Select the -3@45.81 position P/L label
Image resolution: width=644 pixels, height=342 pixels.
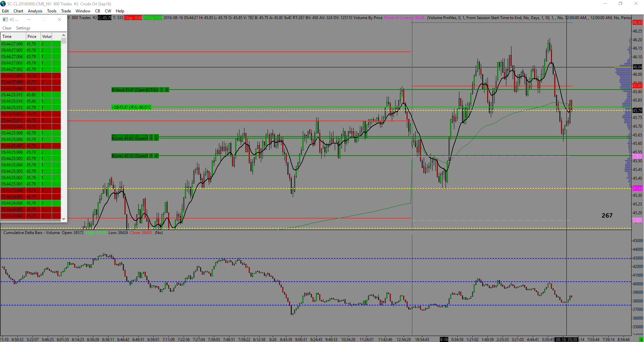point(132,107)
